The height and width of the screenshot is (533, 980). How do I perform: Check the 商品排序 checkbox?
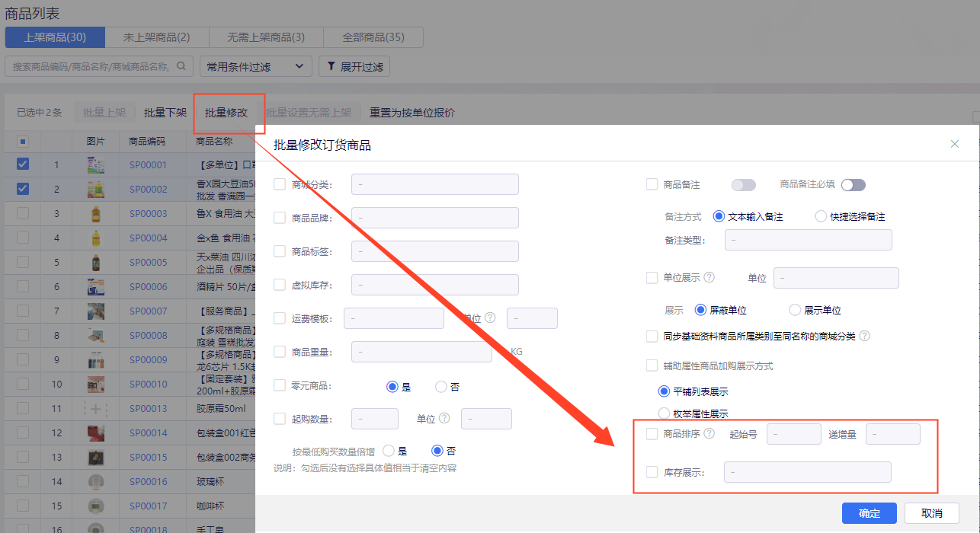(652, 434)
